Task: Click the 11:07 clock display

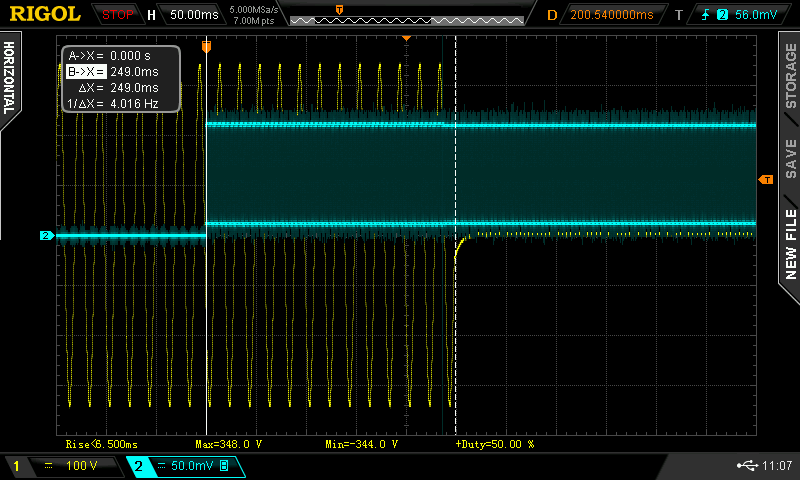Action: point(777,465)
